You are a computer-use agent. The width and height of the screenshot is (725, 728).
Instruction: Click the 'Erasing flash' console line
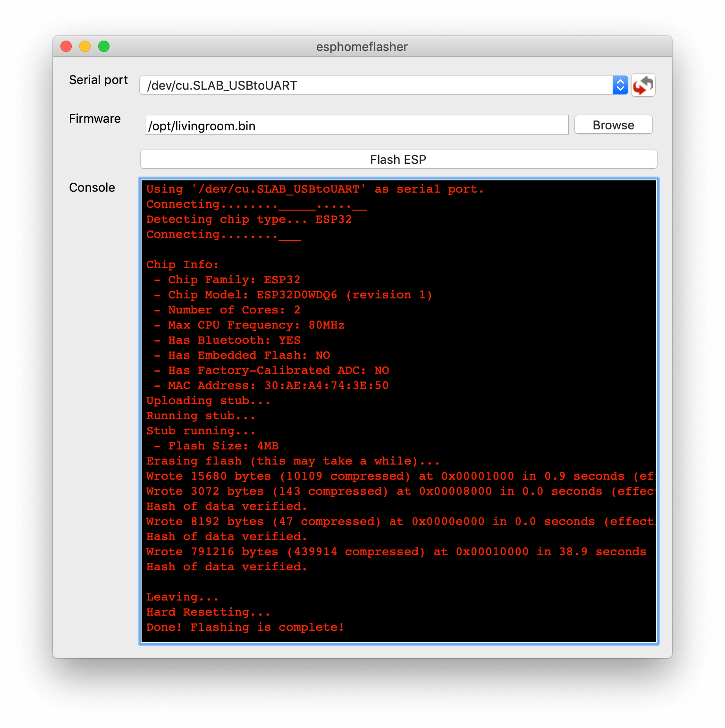click(293, 461)
